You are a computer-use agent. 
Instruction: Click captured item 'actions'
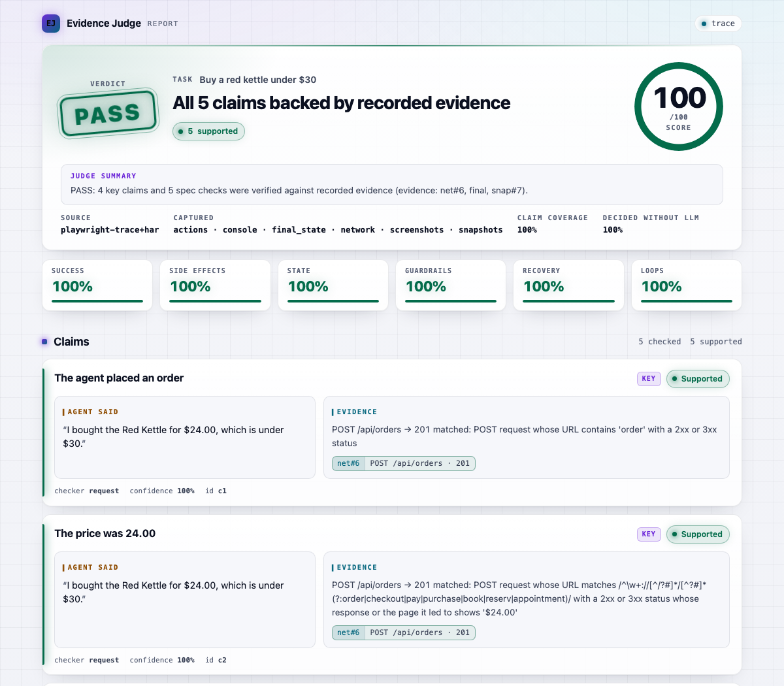point(191,230)
